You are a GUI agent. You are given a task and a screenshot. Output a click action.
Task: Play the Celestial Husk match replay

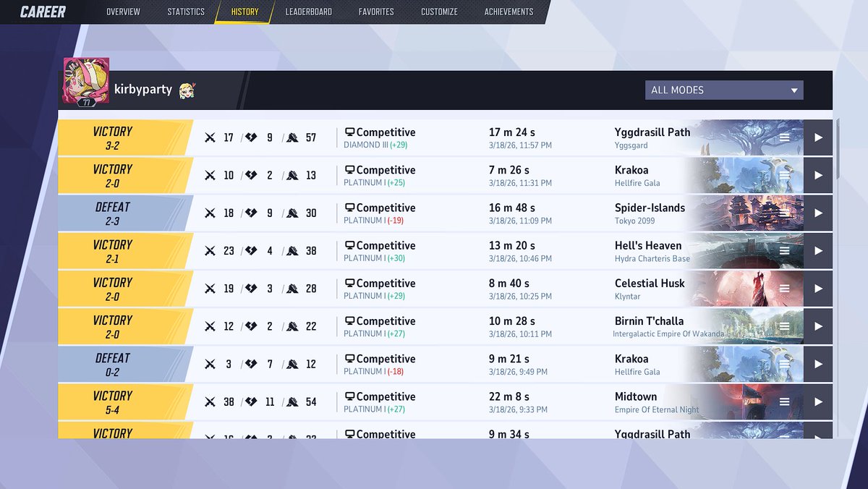[818, 288]
